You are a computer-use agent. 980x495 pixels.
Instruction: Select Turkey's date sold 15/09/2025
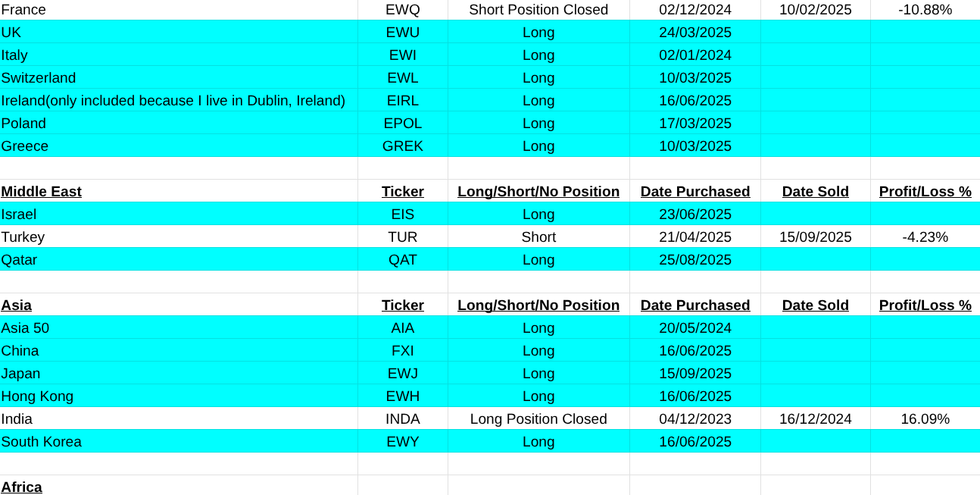click(x=815, y=237)
